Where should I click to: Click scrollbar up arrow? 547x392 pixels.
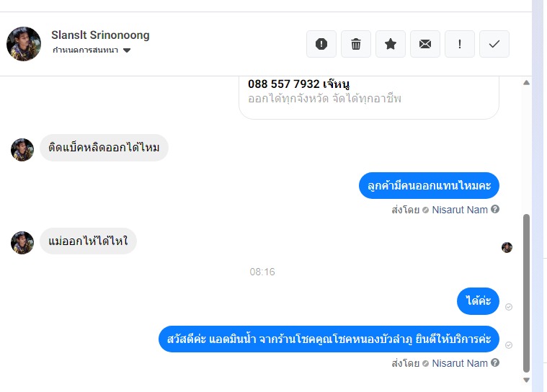point(526,83)
